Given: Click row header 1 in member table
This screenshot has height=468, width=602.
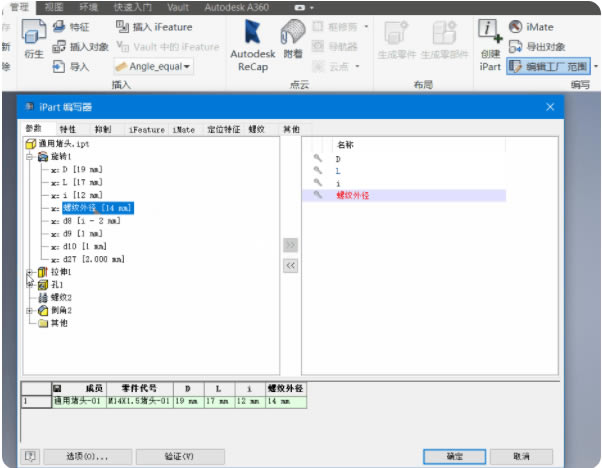Looking at the screenshot, I should coord(36,401).
